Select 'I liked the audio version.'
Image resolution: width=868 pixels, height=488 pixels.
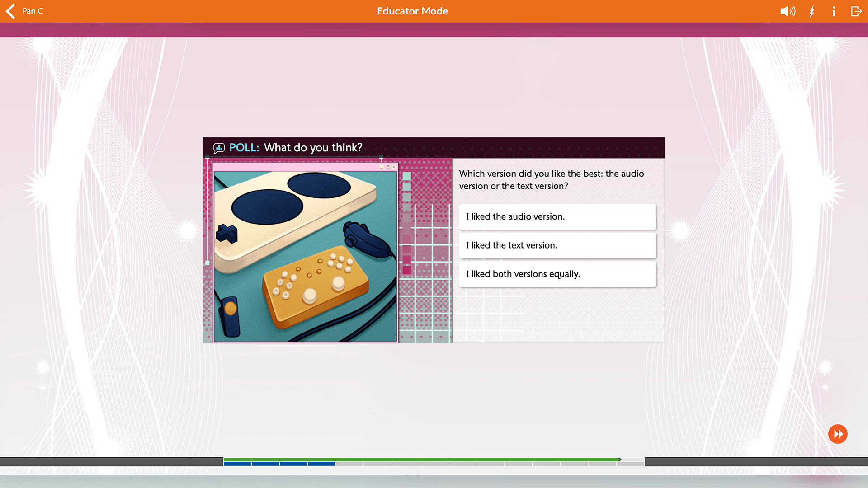click(x=557, y=216)
